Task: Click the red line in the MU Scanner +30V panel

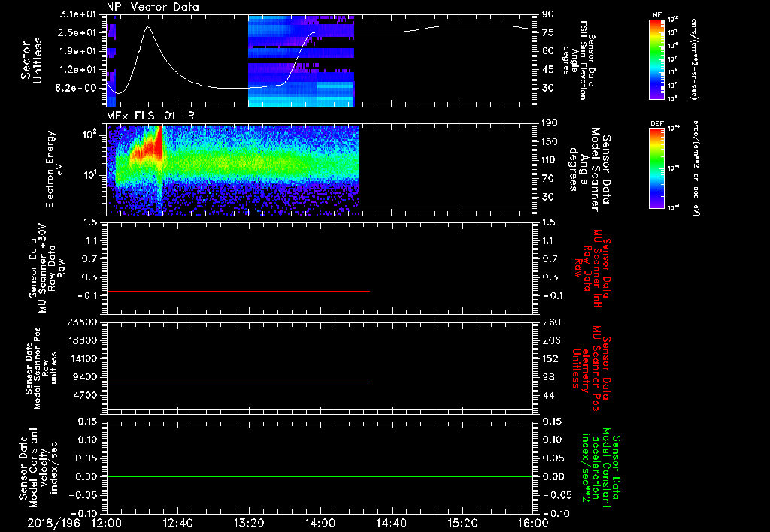Action: [238, 291]
